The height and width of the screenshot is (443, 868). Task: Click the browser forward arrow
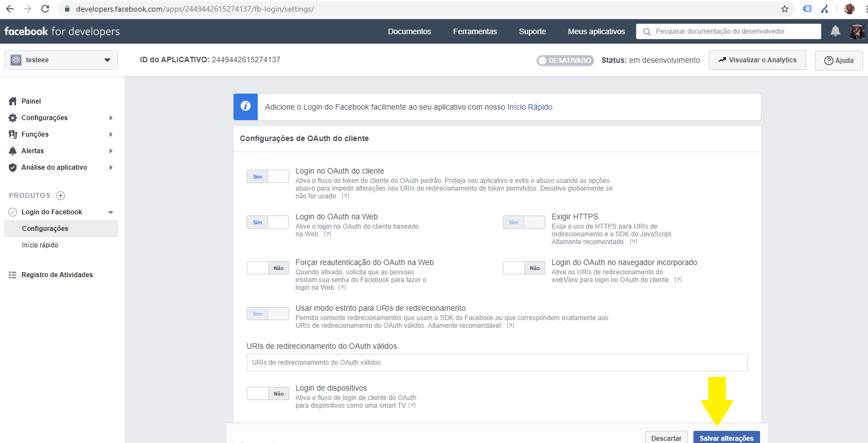click(x=28, y=9)
